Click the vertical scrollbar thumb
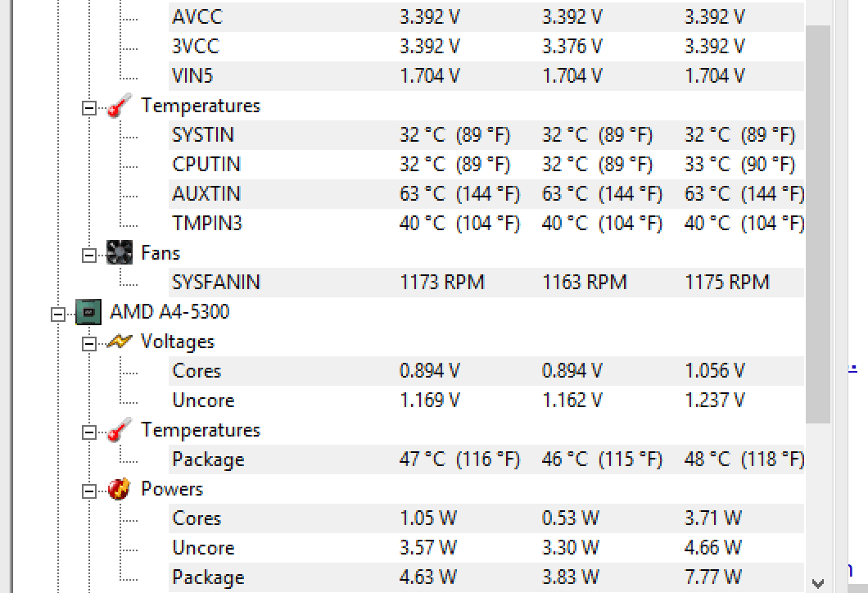The width and height of the screenshot is (868, 593). point(817,224)
